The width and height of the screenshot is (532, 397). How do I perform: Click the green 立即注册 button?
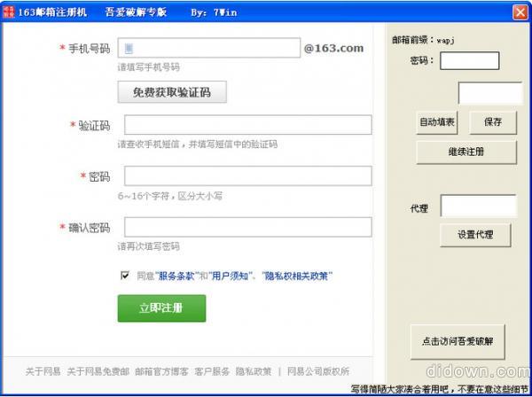coord(162,308)
